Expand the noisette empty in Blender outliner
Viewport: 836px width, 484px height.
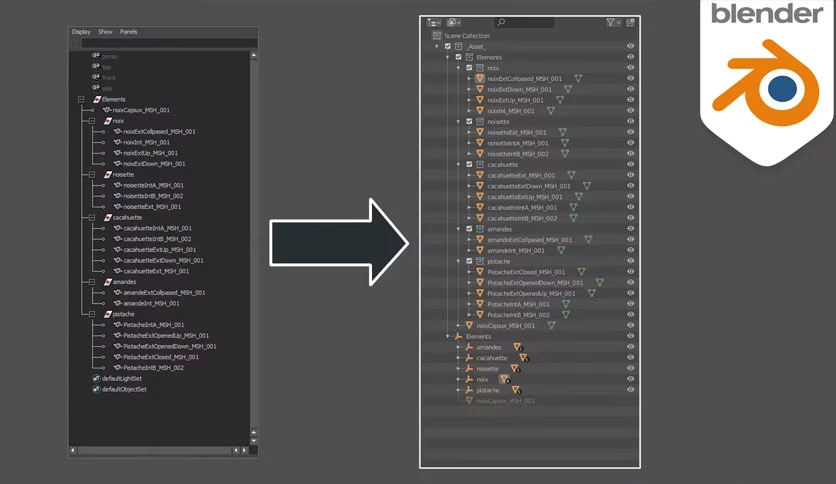tap(459, 368)
